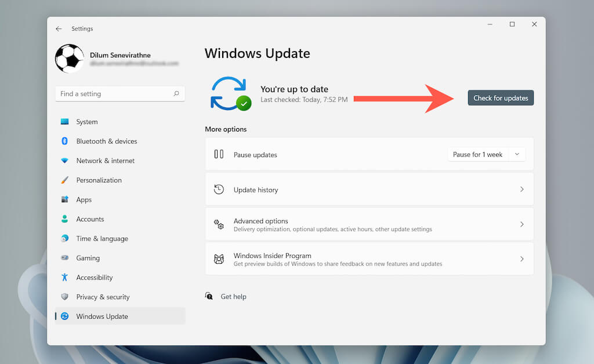Click the Find a setting search field
594x364 pixels.
click(119, 94)
